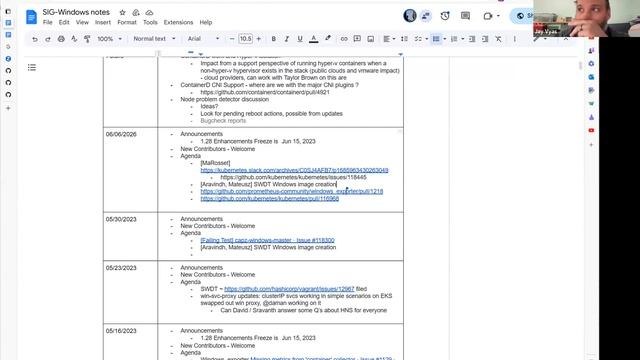Decrease the font size
The image size is (640, 360).
click(x=232, y=39)
